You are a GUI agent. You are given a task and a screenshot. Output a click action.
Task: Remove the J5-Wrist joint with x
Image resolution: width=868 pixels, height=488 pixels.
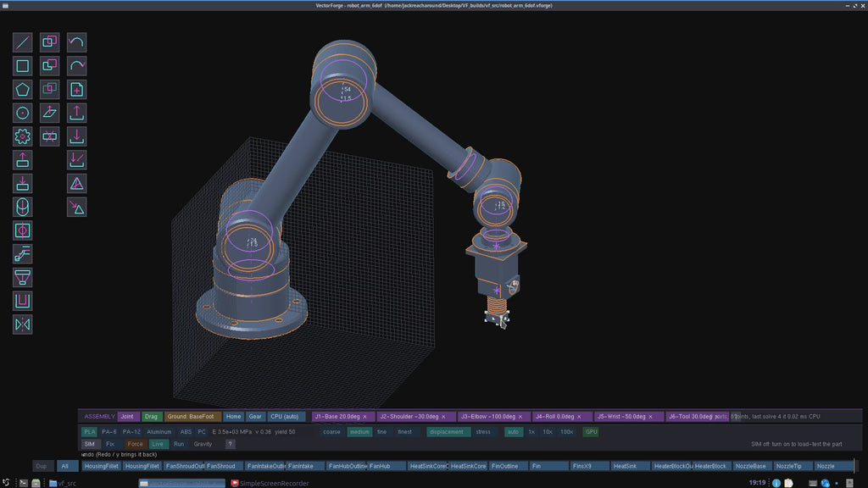(650, 417)
